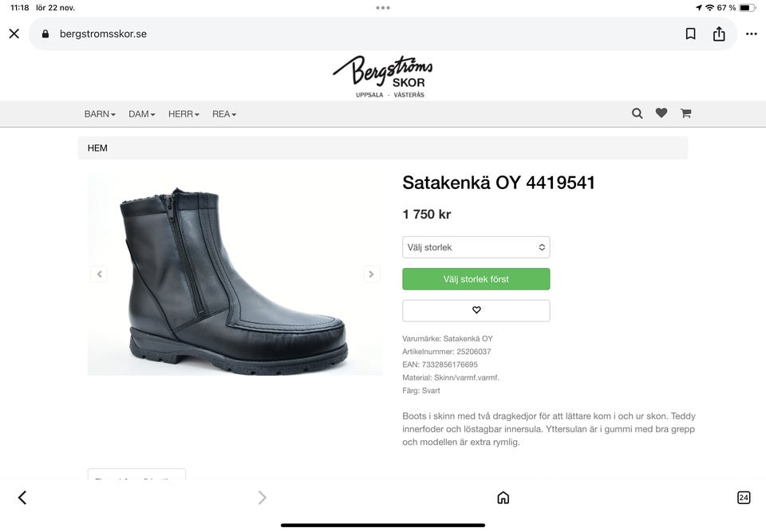This screenshot has width=766, height=532.
Task: Open the shopping cart icon
Action: [685, 113]
